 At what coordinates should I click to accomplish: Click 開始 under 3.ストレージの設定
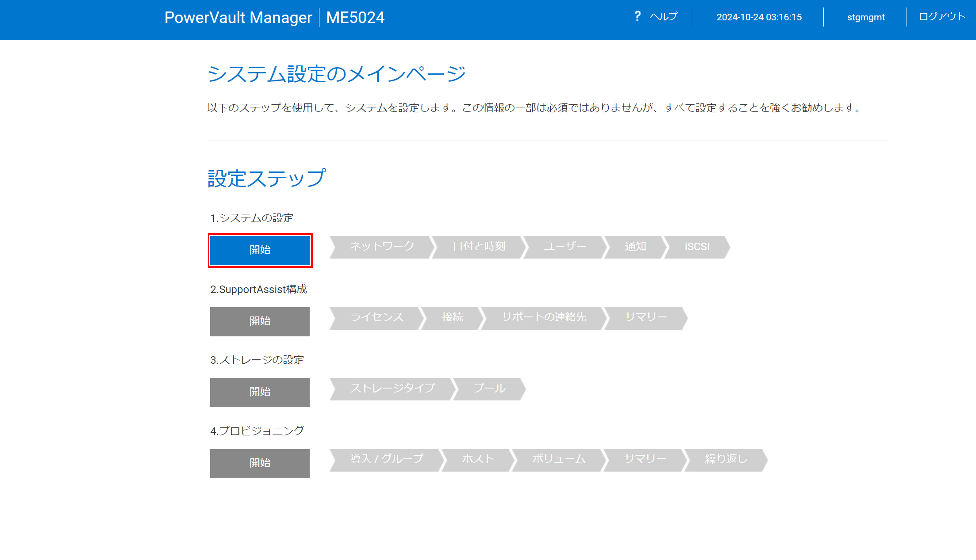[260, 392]
